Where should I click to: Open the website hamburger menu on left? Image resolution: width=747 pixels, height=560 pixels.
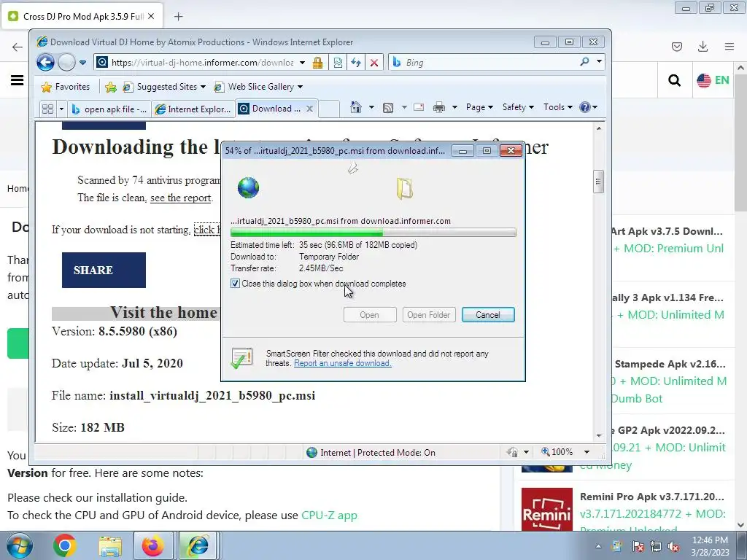(x=18, y=80)
